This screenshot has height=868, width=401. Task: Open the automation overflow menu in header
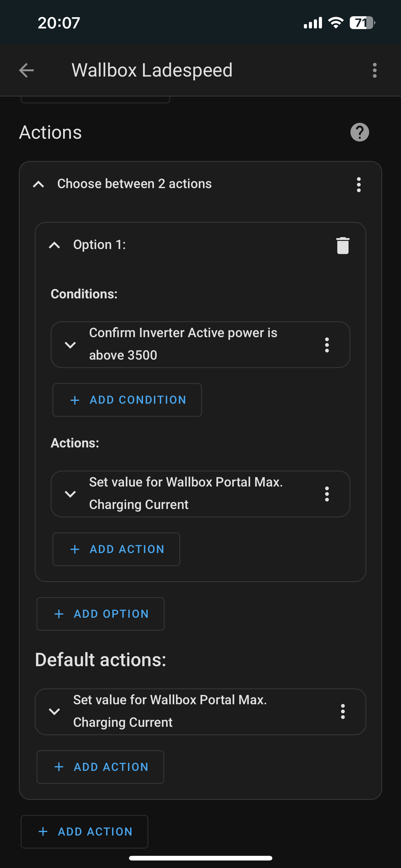point(374,70)
